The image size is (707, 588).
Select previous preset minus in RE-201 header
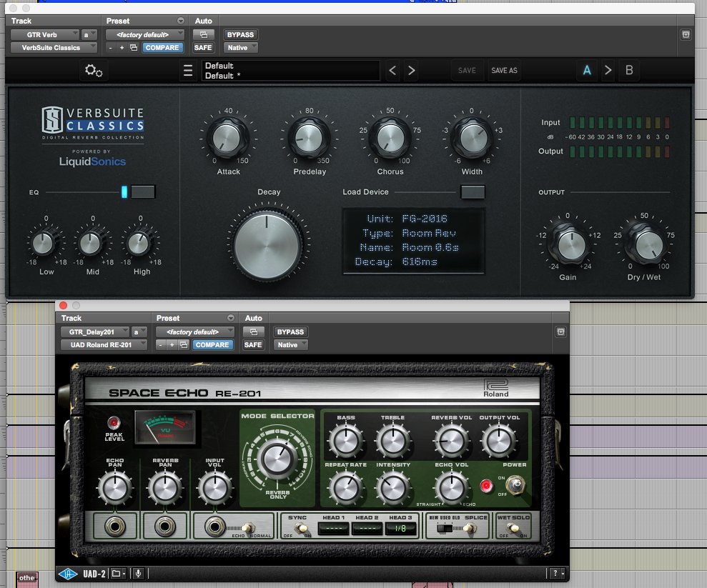tap(161, 344)
